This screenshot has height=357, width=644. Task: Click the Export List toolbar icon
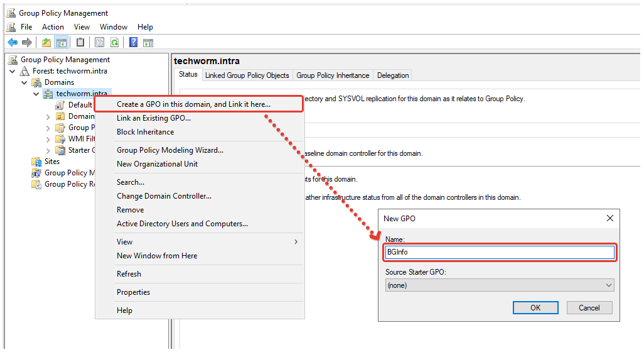[99, 42]
